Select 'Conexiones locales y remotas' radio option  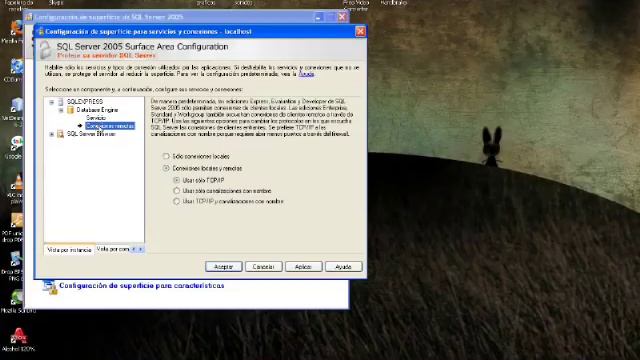[166, 168]
